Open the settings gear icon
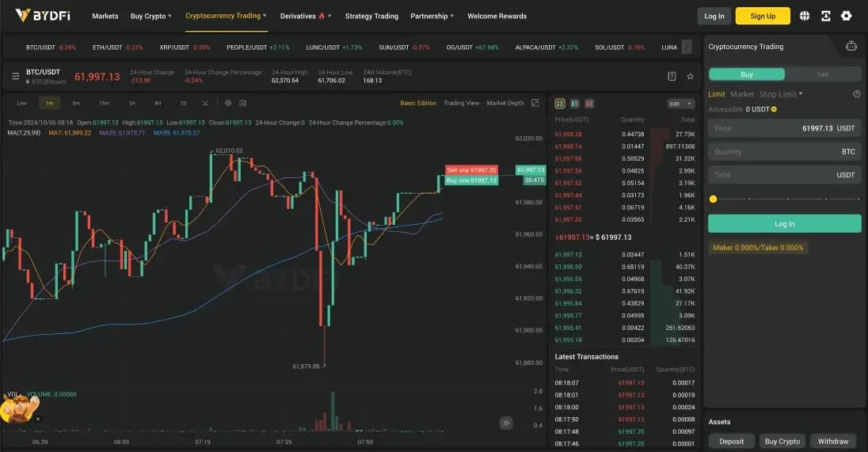The image size is (868, 452). coord(847,16)
